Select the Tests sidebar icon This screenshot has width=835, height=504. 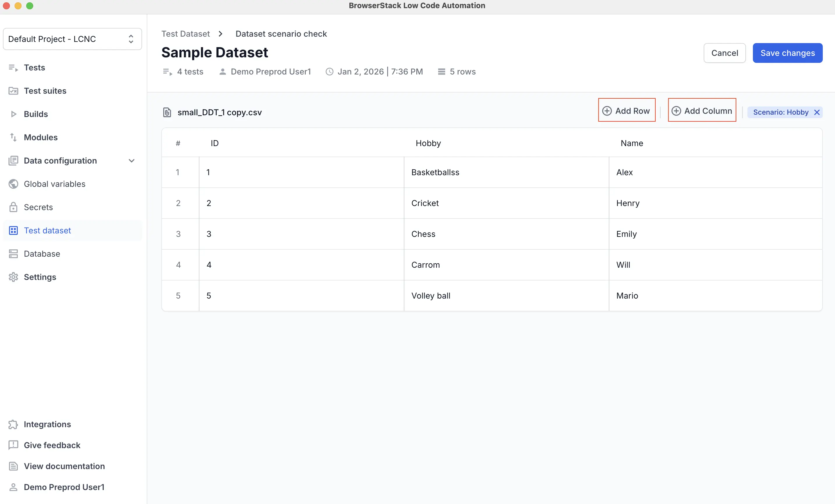pyautogui.click(x=13, y=68)
